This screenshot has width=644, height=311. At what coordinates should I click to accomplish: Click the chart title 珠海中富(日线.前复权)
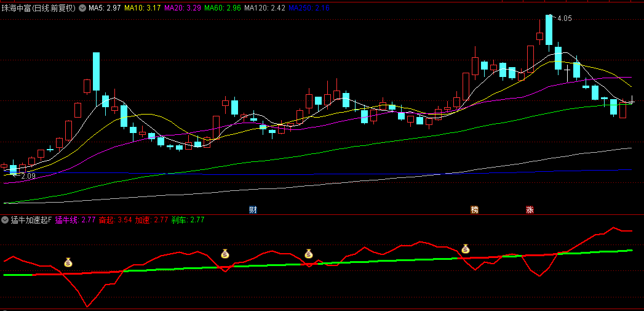pyautogui.click(x=39, y=8)
